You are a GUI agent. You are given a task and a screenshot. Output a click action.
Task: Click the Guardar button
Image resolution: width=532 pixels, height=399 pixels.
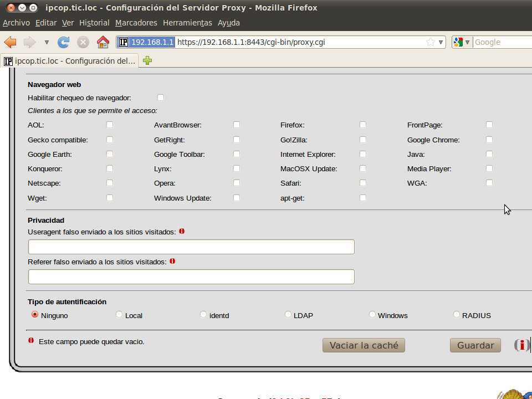point(475,345)
